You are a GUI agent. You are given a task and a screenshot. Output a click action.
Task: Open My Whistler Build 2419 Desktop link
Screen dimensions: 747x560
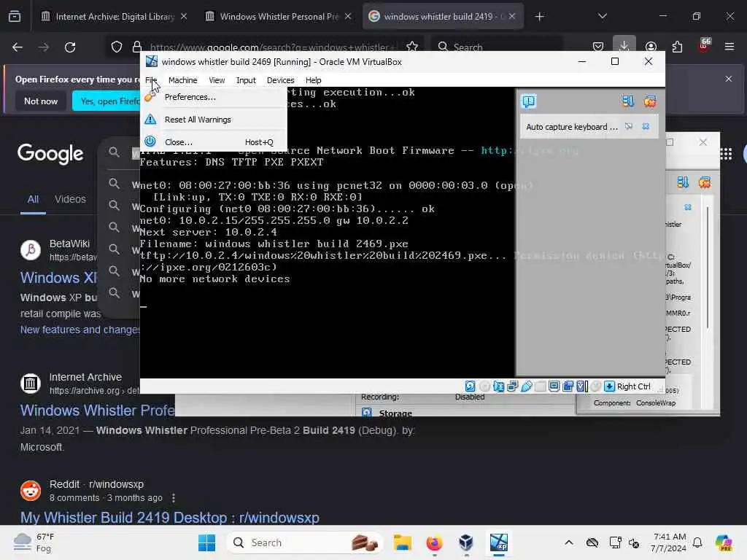click(x=169, y=517)
